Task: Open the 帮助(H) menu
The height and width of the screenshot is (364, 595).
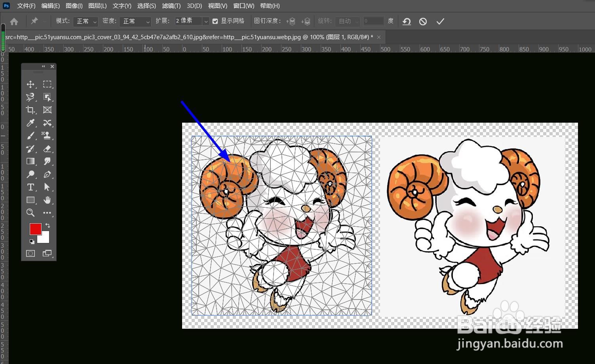Action: 270,6
